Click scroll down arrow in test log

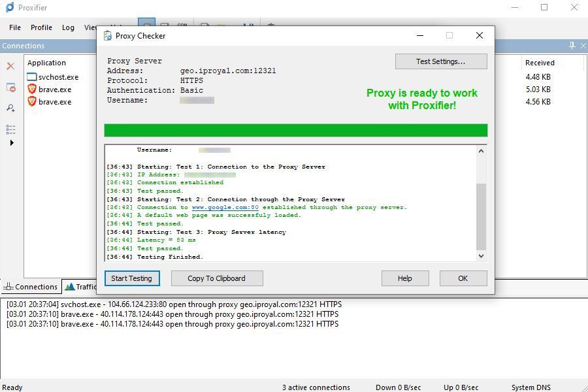click(x=481, y=256)
